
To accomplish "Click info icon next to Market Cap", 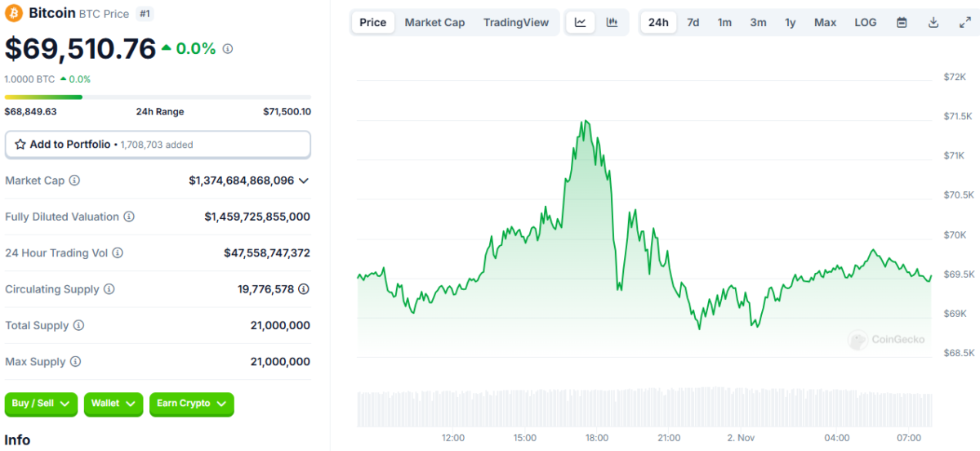I will [75, 181].
